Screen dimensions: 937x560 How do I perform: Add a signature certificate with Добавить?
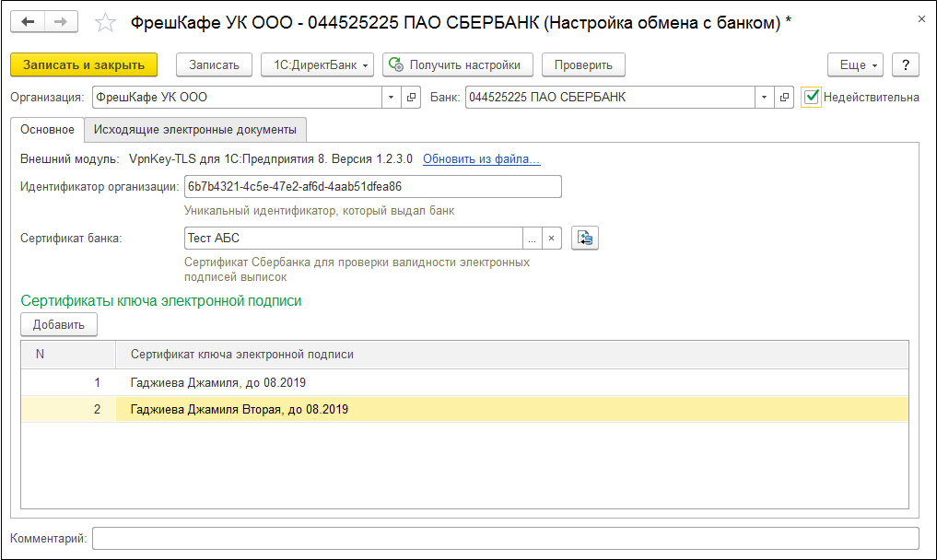(x=59, y=324)
